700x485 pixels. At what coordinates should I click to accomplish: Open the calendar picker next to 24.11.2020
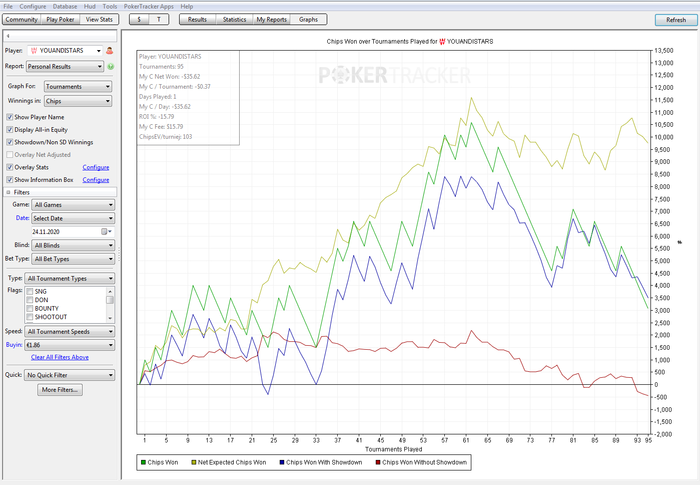pyautogui.click(x=105, y=231)
